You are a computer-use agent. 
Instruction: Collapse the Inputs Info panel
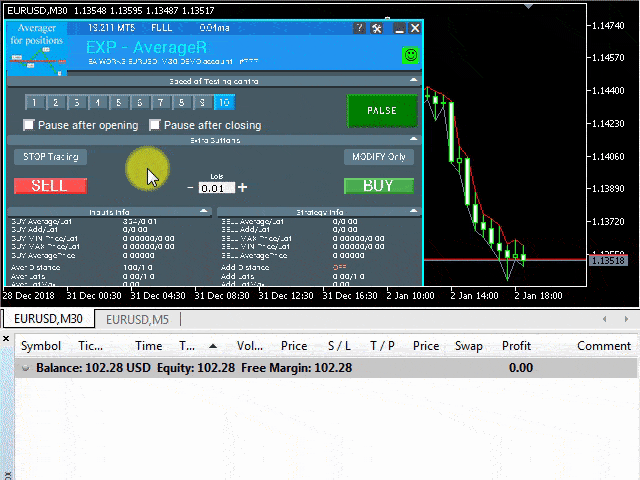(x=204, y=211)
